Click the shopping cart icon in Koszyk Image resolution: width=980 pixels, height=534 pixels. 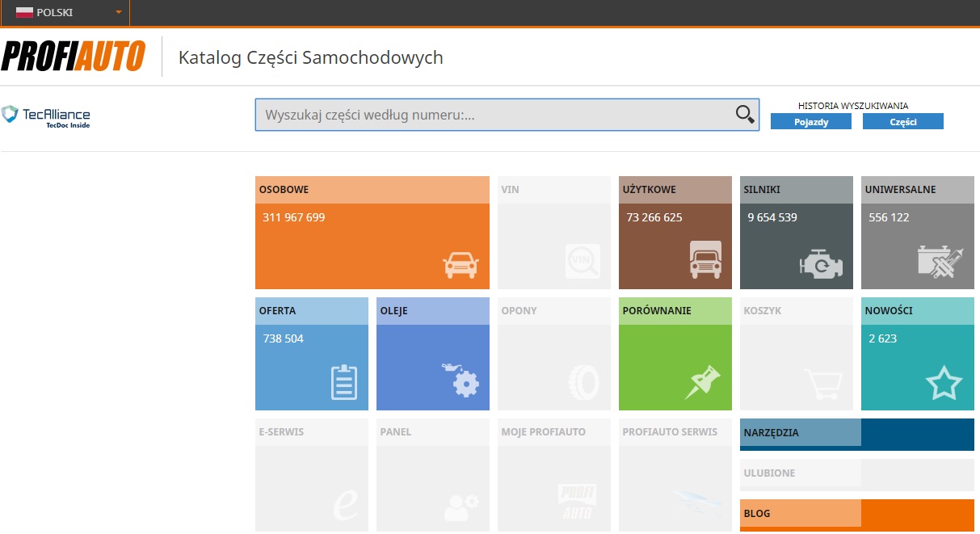823,384
